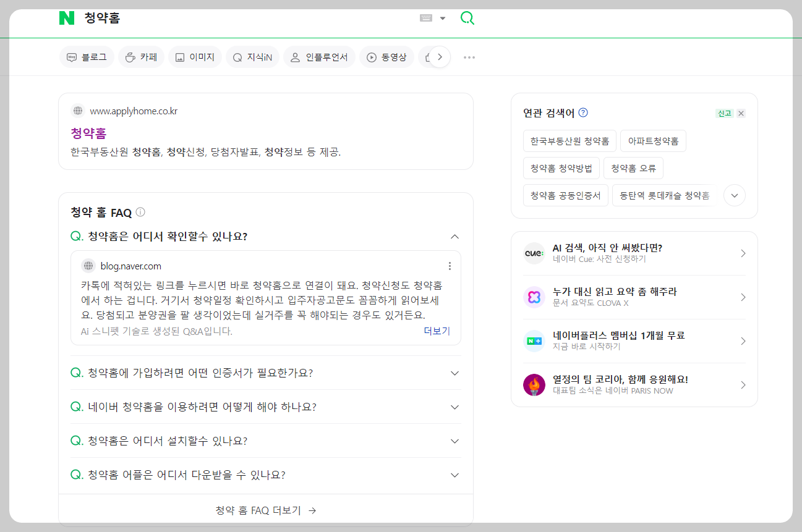802x532 pixels.
Task: Click 청약 홈 FAQ 더보기 at the bottom
Action: pyautogui.click(x=265, y=510)
